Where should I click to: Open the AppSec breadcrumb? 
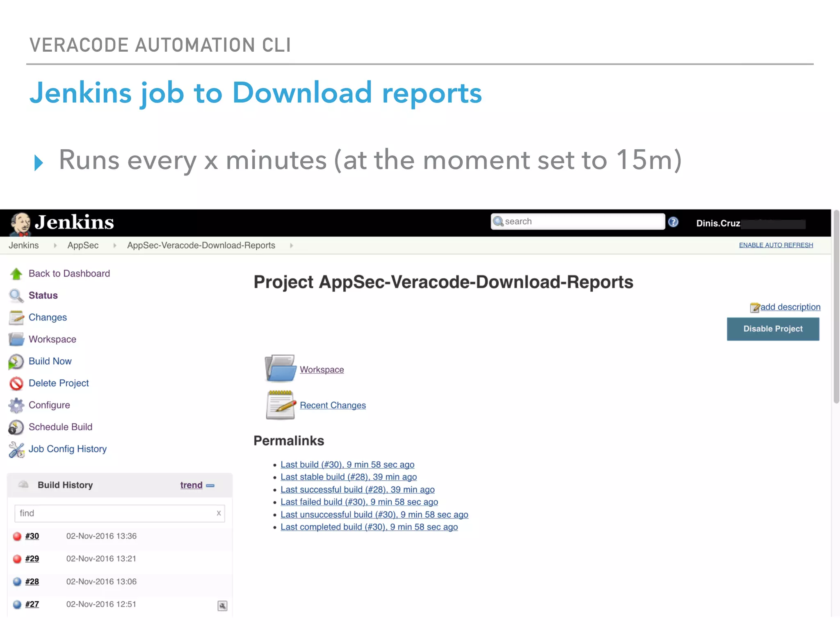pos(83,245)
